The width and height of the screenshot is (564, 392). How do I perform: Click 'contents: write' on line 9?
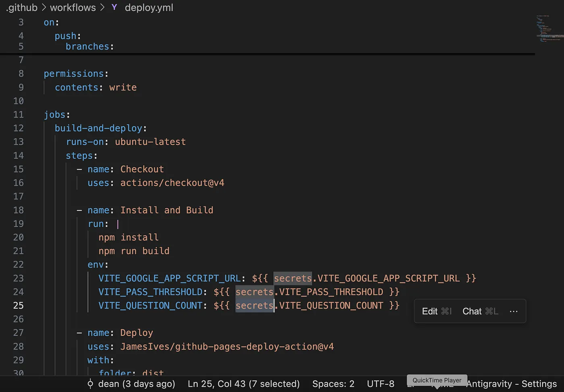coord(96,88)
